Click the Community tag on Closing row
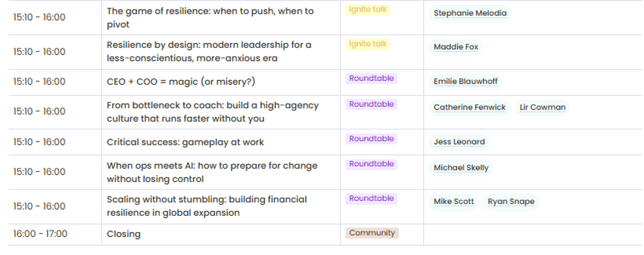 [x=372, y=233]
